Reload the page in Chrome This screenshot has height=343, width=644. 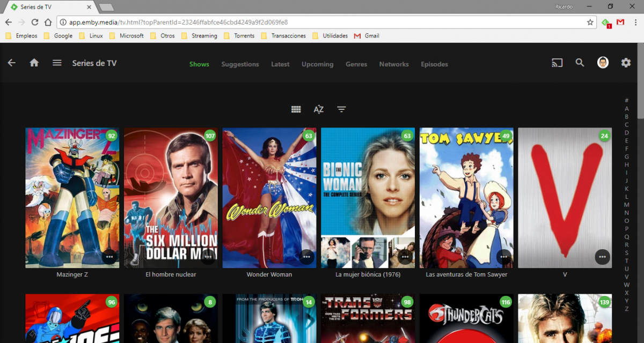[35, 22]
